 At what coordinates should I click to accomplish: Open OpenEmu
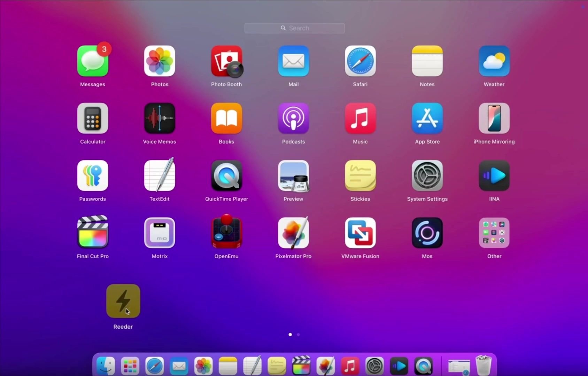(x=226, y=232)
